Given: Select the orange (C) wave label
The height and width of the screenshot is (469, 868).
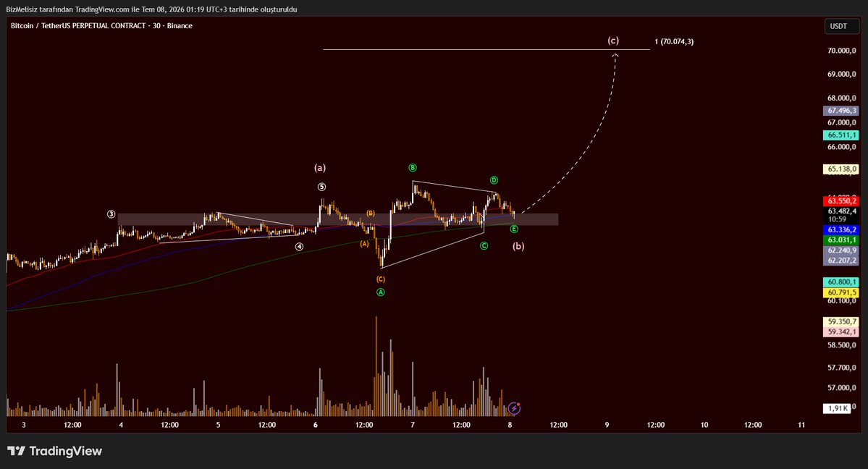Looking at the screenshot, I should 381,279.
